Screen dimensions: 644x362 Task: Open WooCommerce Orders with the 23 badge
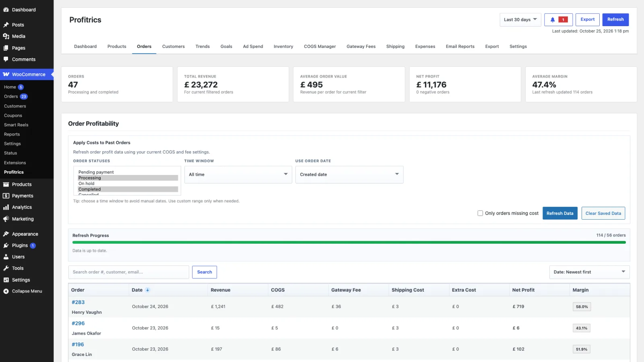pyautogui.click(x=16, y=97)
